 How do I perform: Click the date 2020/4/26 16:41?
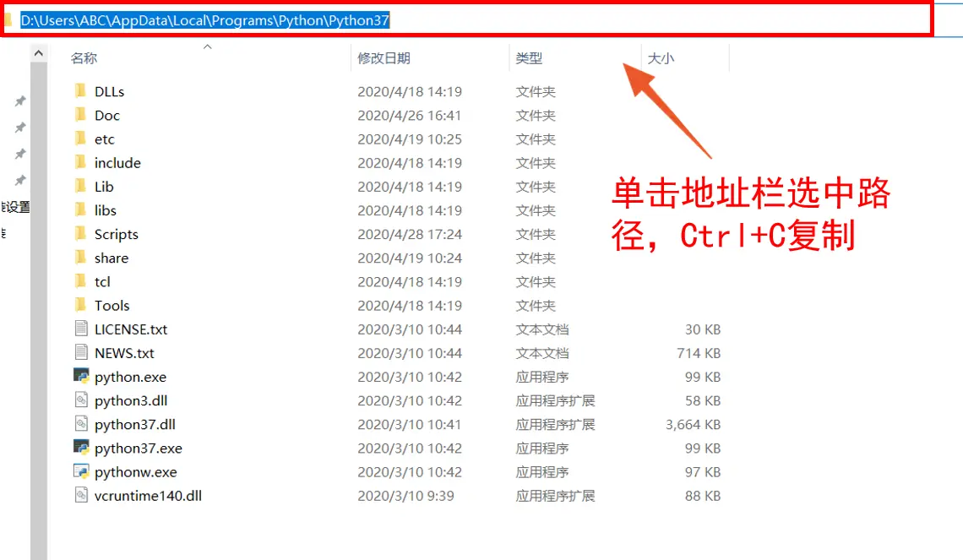pos(409,116)
